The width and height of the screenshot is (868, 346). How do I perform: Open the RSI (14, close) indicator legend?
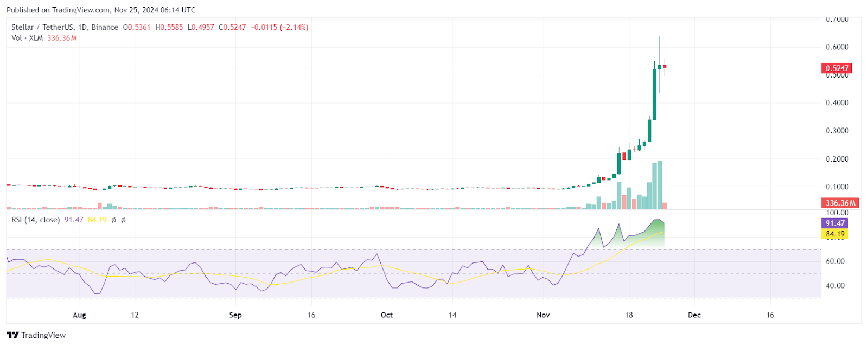pos(36,220)
